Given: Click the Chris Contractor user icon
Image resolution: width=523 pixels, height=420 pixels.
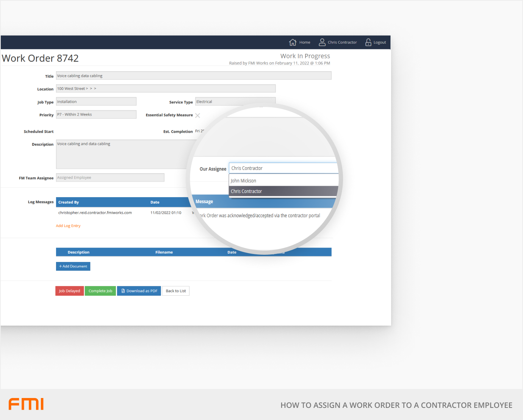Looking at the screenshot, I should [x=322, y=42].
